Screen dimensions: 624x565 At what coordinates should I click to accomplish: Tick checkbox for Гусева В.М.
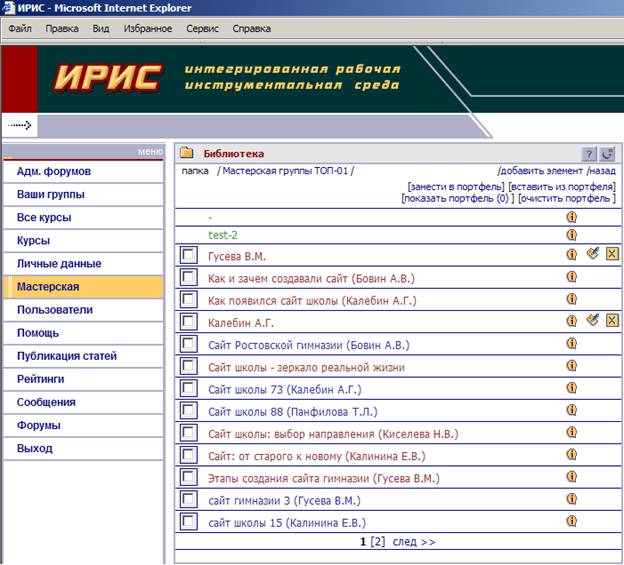tap(189, 255)
